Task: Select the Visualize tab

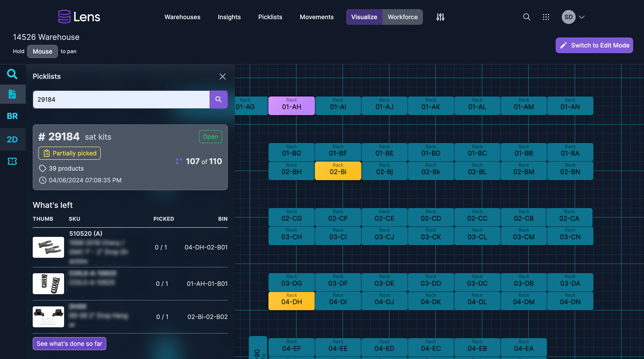Action: click(x=364, y=17)
